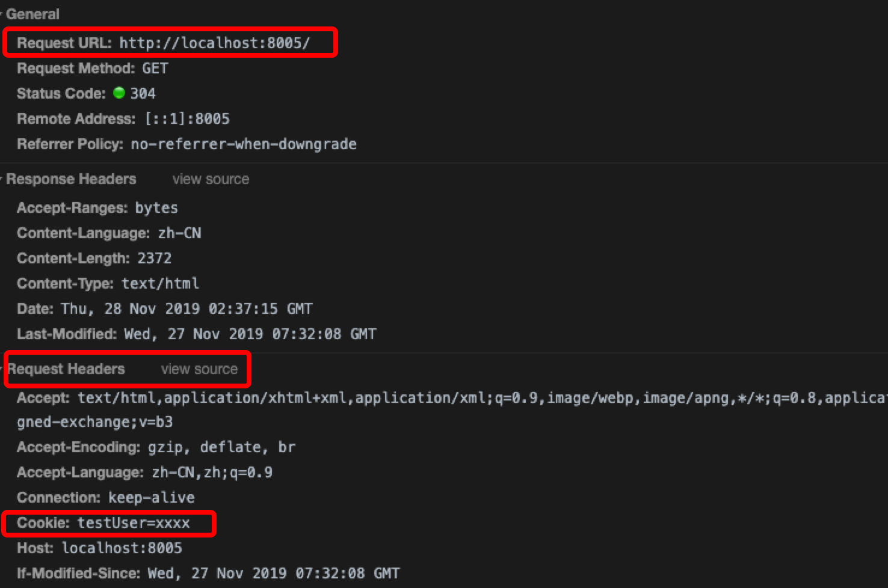The image size is (888, 588).
Task: Click the Content-Language zh-CN header
Action: click(x=109, y=233)
